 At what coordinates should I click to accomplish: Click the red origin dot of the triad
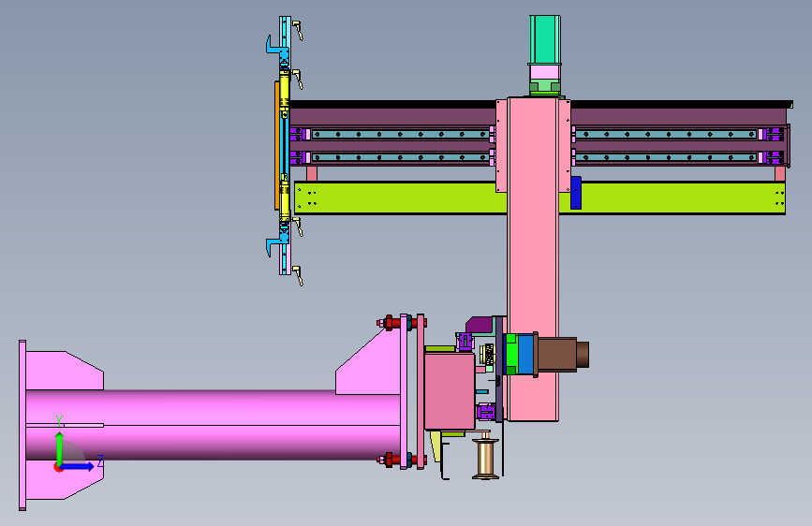coord(58,467)
